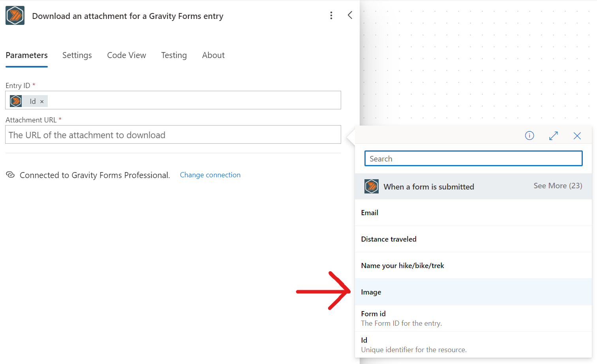Click the Gravity Forms action logo icon
The image size is (597, 364).
(15, 15)
